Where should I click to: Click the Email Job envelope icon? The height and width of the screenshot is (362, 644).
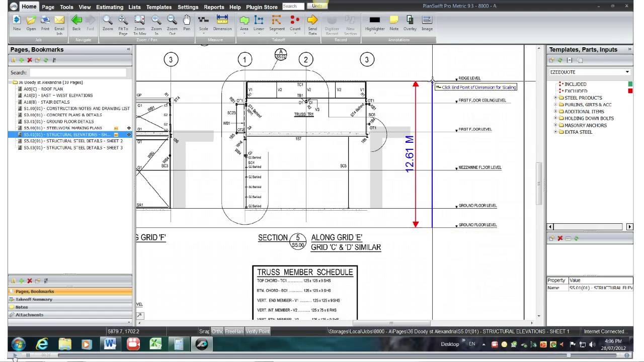59,20
